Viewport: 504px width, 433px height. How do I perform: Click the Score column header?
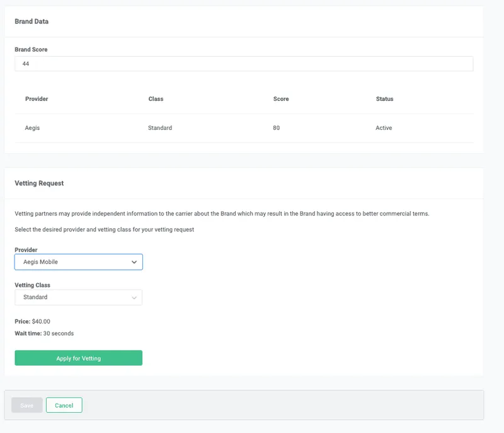point(280,99)
